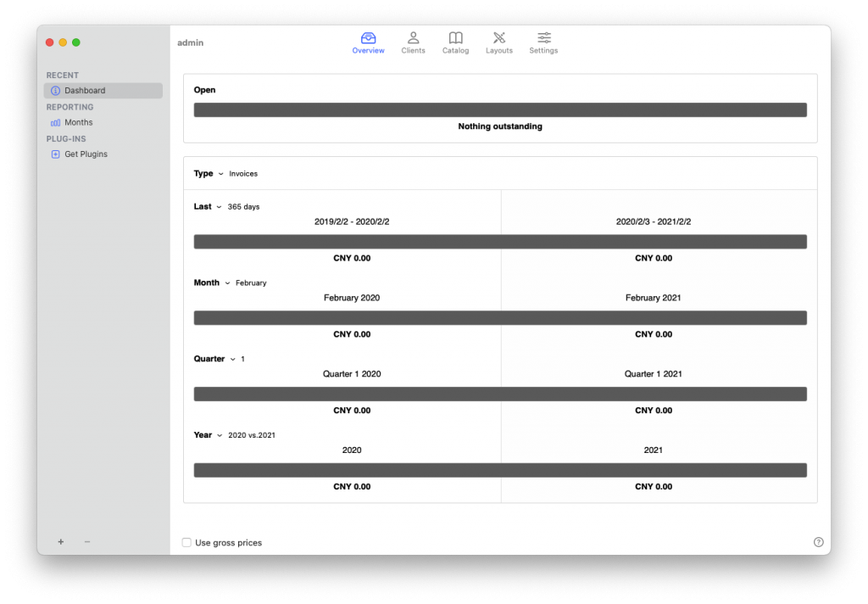
Task: Open the Layouts tools icon
Action: point(498,37)
